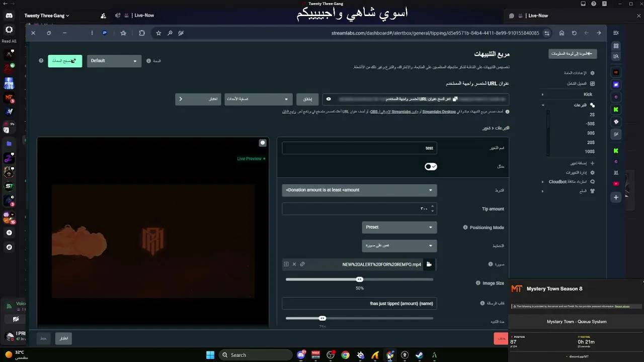Open the Default theme dropdown

coord(114,61)
